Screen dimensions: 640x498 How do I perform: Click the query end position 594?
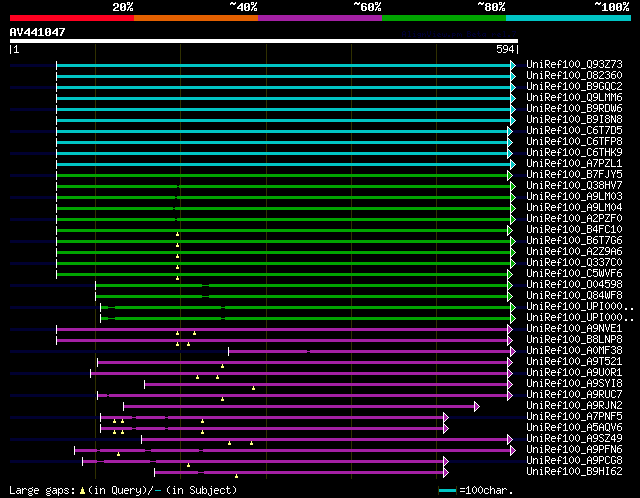point(505,49)
